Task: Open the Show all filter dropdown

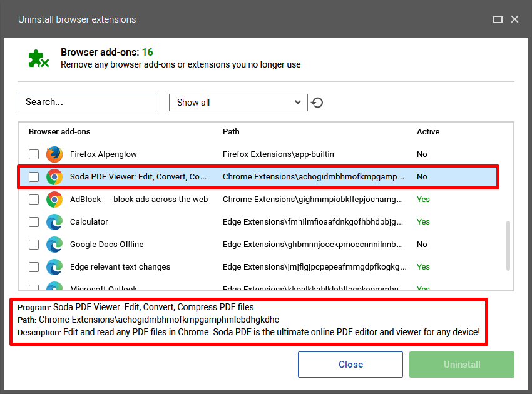Action: tap(238, 103)
